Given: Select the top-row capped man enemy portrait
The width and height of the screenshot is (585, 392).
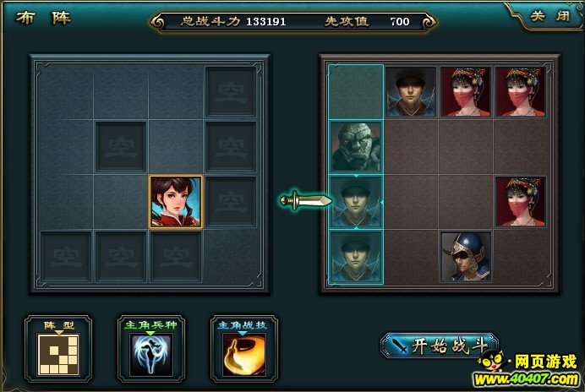Looking at the screenshot, I should click(411, 92).
